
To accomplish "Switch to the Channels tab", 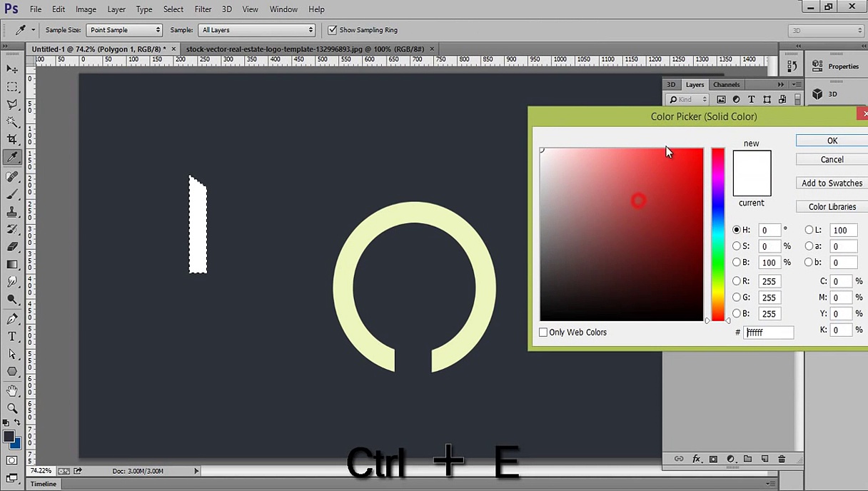I will (727, 84).
